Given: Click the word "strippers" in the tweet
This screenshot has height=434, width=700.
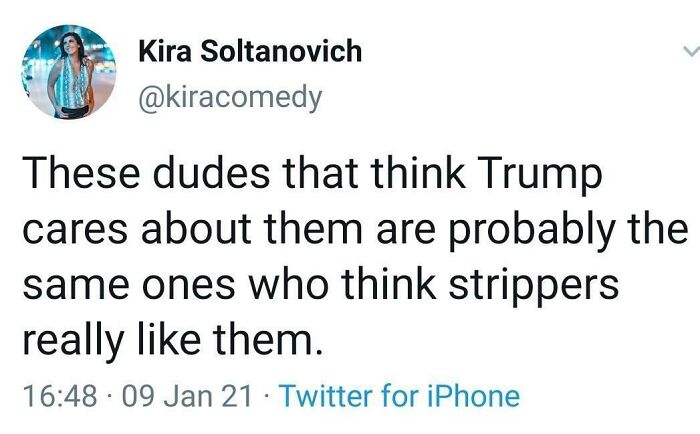Looking at the screenshot, I should click(533, 286).
